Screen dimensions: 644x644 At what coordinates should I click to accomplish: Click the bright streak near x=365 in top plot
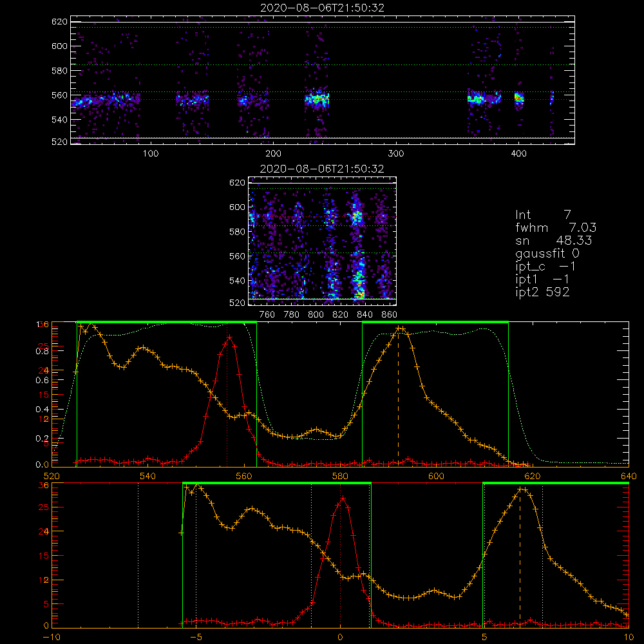pyautogui.click(x=477, y=99)
